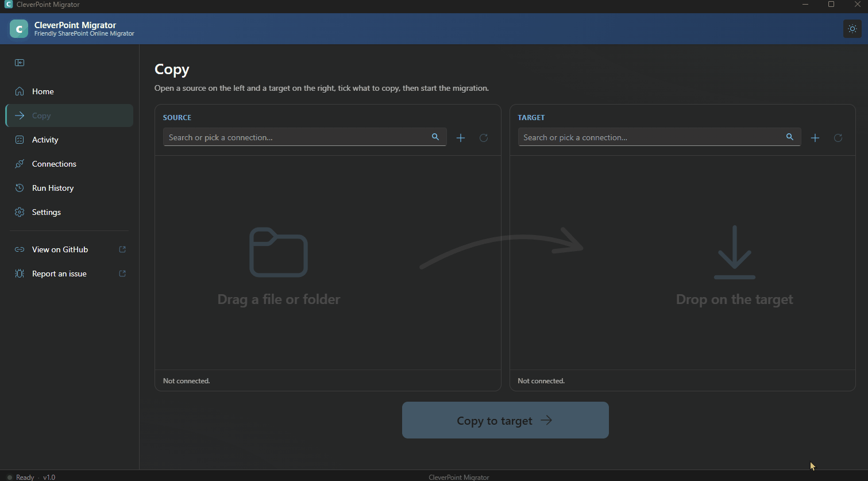This screenshot has height=481, width=868.
Task: Open the Connections page
Action: (x=69, y=164)
